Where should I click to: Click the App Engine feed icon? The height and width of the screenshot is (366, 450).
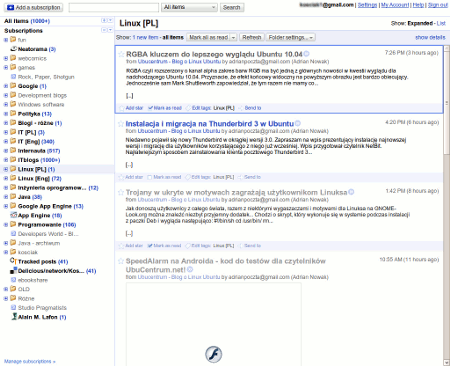tap(14, 215)
